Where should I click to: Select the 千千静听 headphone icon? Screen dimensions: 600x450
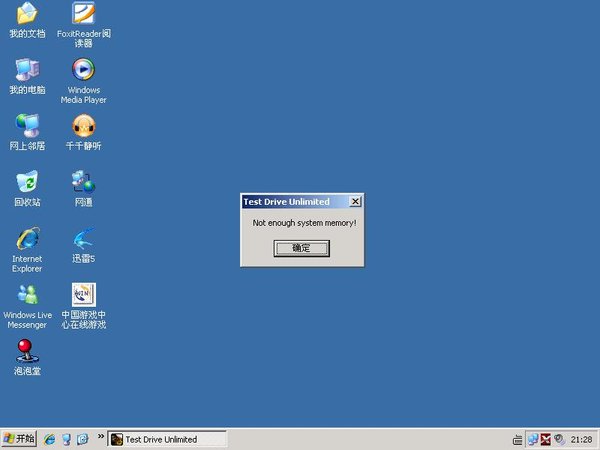[83, 126]
